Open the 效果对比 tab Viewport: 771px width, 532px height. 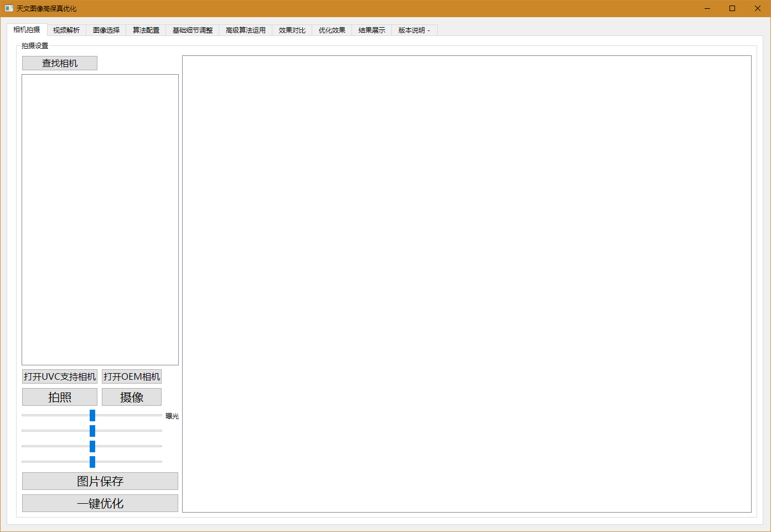[x=292, y=30]
